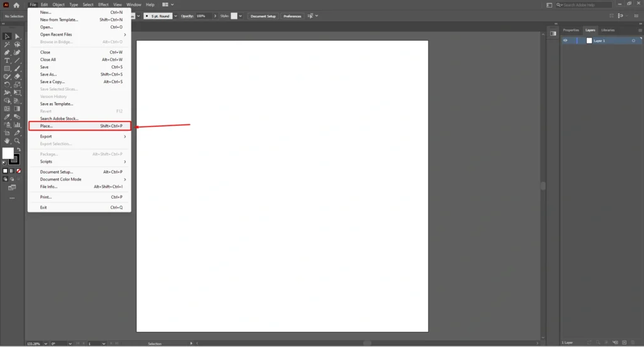Screen dimensions: 644x347
Task: Click Layer 1 target circle
Action: (x=633, y=41)
